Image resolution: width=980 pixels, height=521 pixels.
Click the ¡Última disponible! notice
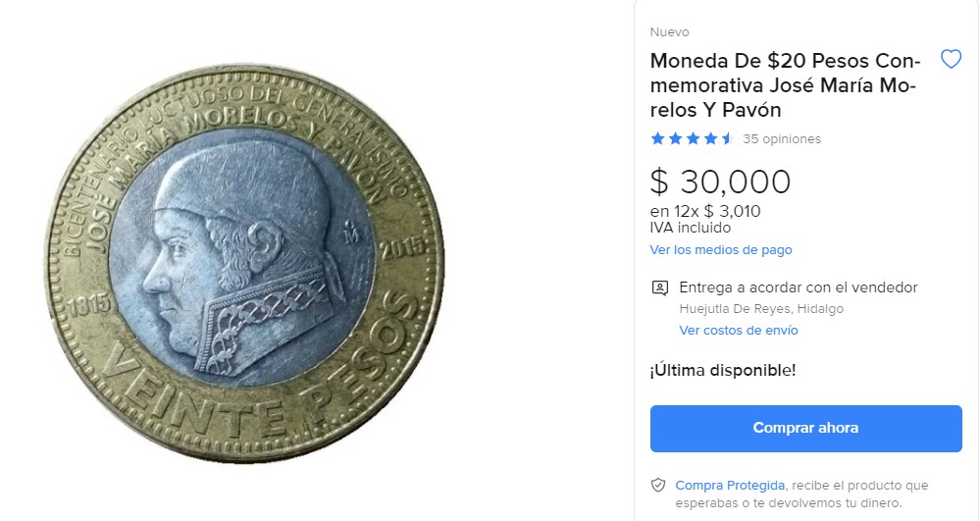723,370
